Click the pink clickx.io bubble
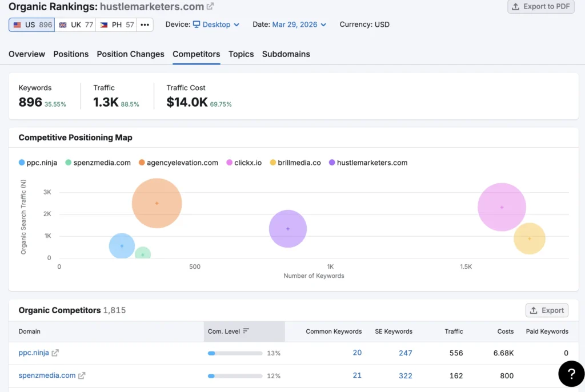585x392 pixels. tap(502, 207)
